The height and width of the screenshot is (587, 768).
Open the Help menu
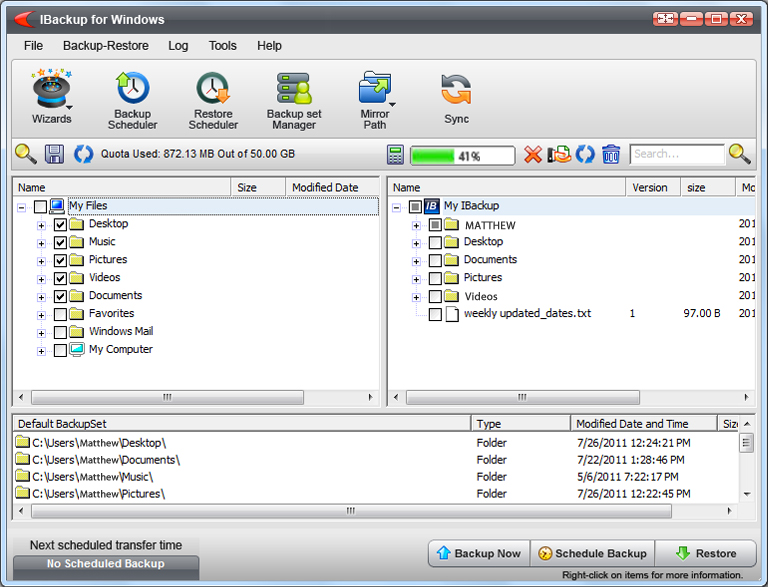(x=269, y=46)
